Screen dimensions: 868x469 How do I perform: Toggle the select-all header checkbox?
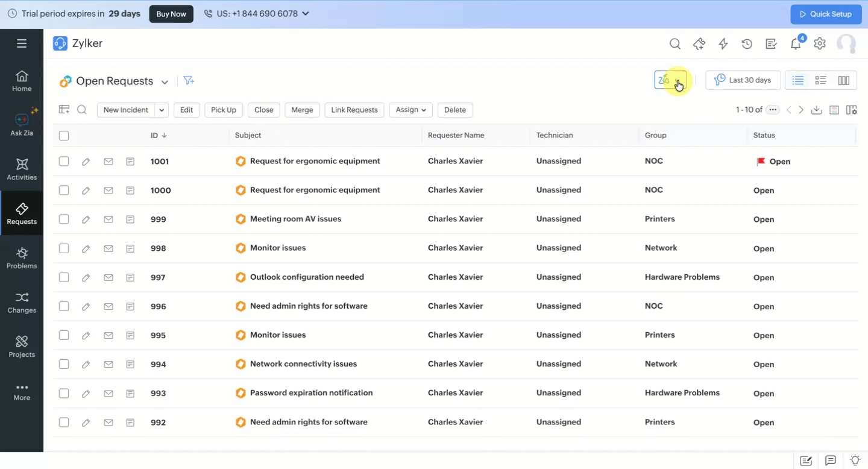click(x=64, y=136)
